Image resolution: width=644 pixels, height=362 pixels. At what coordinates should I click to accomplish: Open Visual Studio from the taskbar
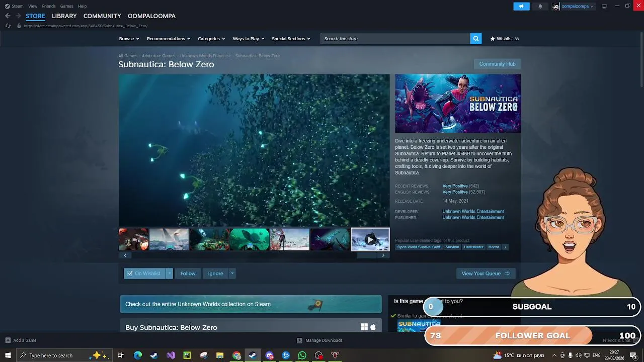[171, 355]
